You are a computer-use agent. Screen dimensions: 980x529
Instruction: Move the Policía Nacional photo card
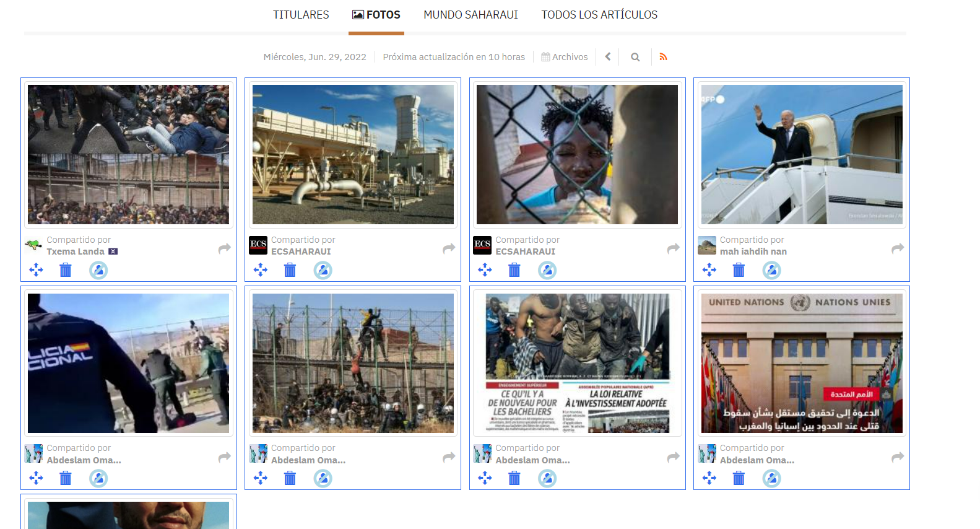(36, 478)
